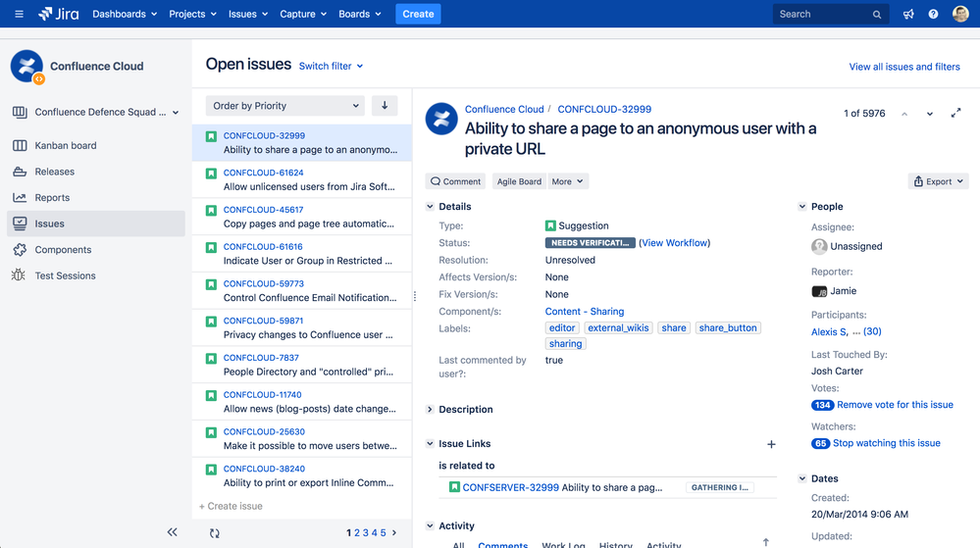
Task: Go to page 3 of issues
Action: pos(366,533)
